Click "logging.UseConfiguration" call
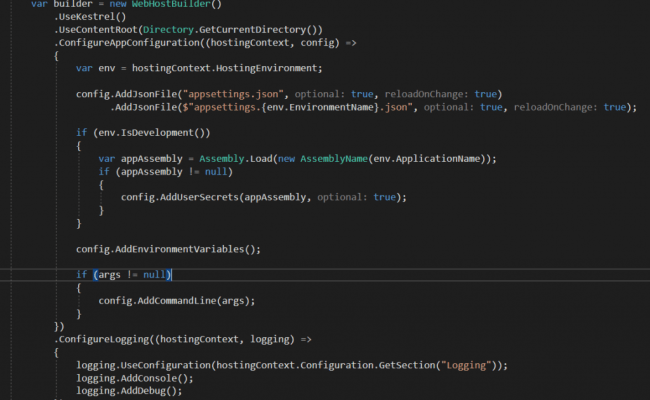 coord(143,365)
